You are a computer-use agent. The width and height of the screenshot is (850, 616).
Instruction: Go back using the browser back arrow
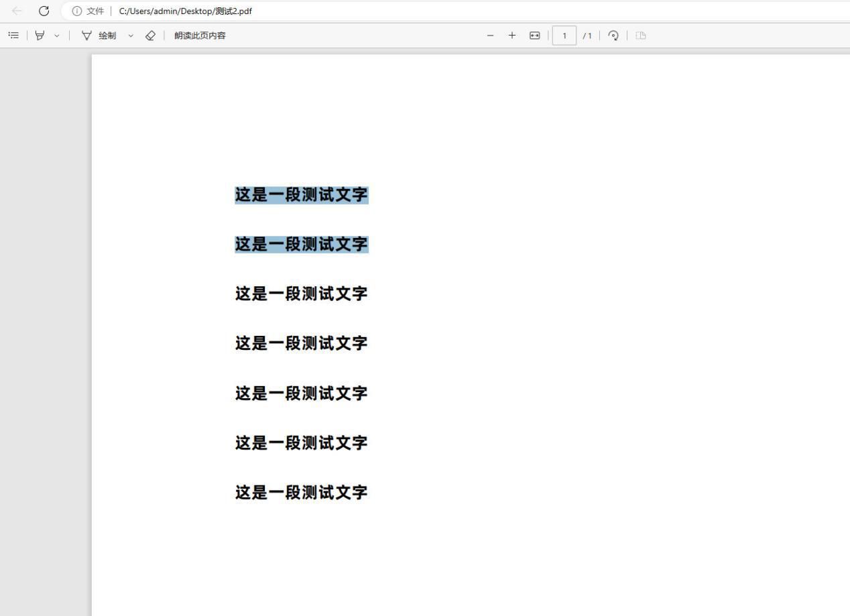pyautogui.click(x=17, y=11)
